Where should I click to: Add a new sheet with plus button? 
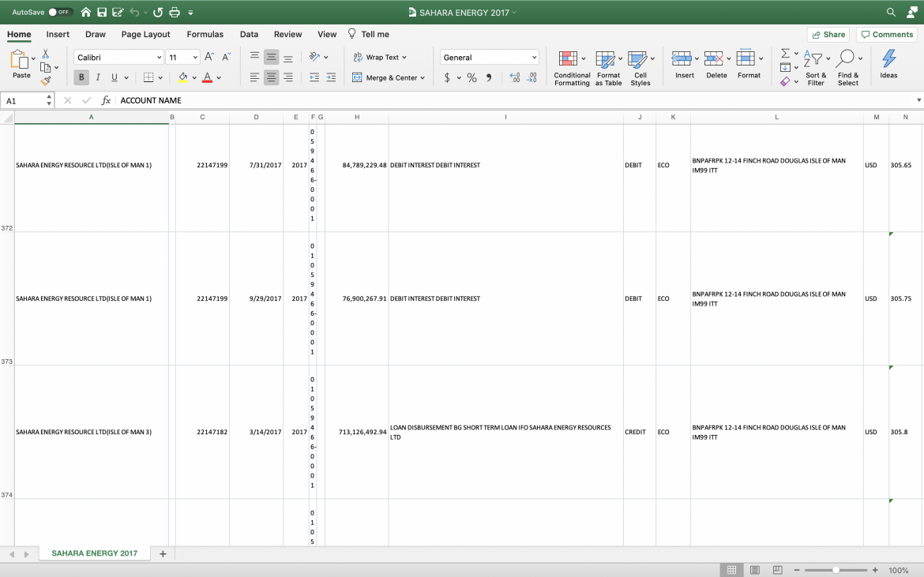coord(163,553)
